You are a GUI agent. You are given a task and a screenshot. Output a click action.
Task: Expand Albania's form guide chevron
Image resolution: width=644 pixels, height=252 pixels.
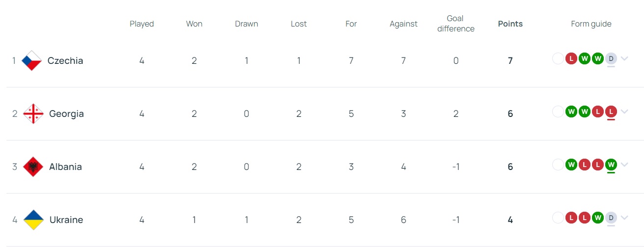pos(624,165)
